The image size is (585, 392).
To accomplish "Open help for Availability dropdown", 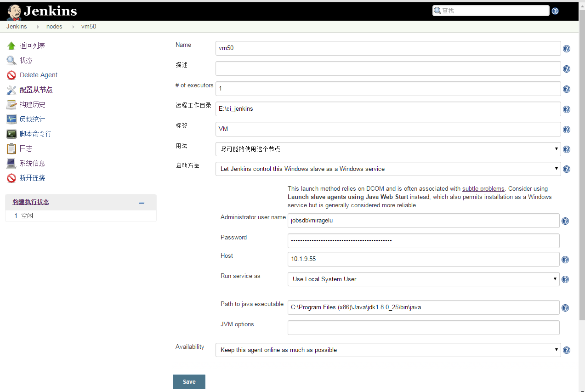I will coord(567,350).
